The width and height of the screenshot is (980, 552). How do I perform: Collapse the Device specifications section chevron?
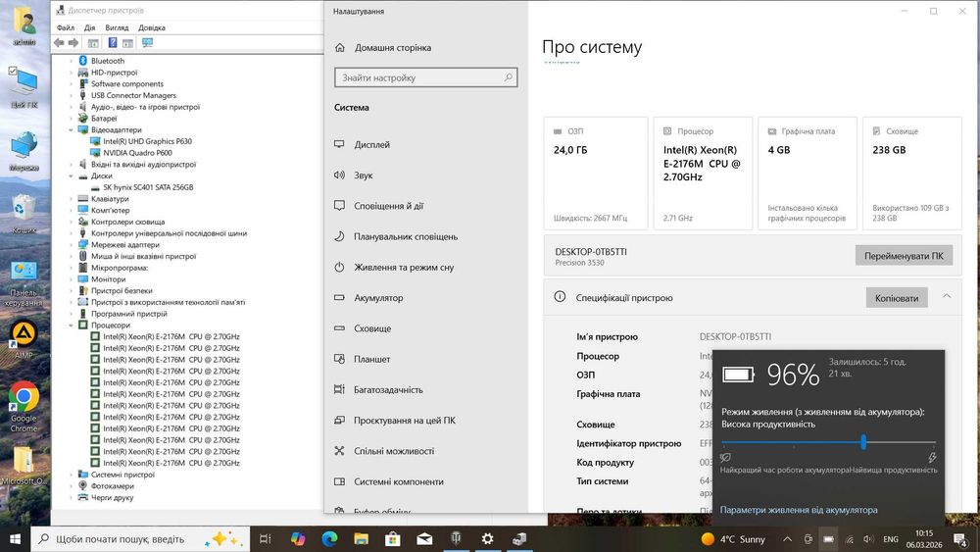point(947,296)
